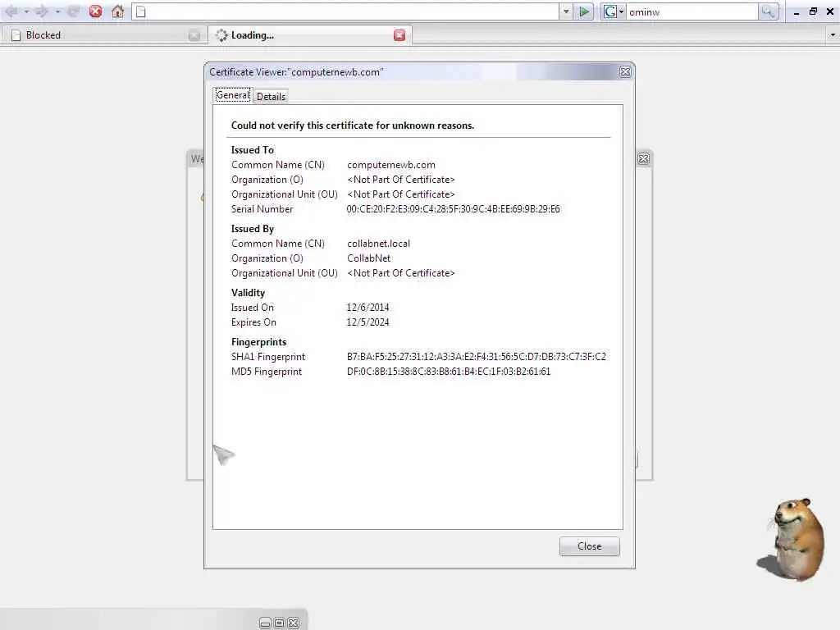The image size is (840, 630).
Task: Restore down the browser window
Action: (813, 11)
